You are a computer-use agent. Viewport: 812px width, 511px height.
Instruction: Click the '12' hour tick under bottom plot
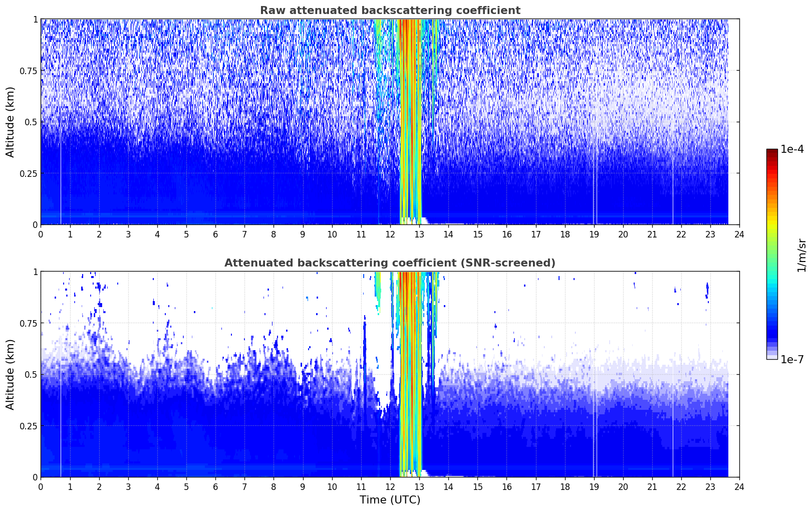coord(390,486)
